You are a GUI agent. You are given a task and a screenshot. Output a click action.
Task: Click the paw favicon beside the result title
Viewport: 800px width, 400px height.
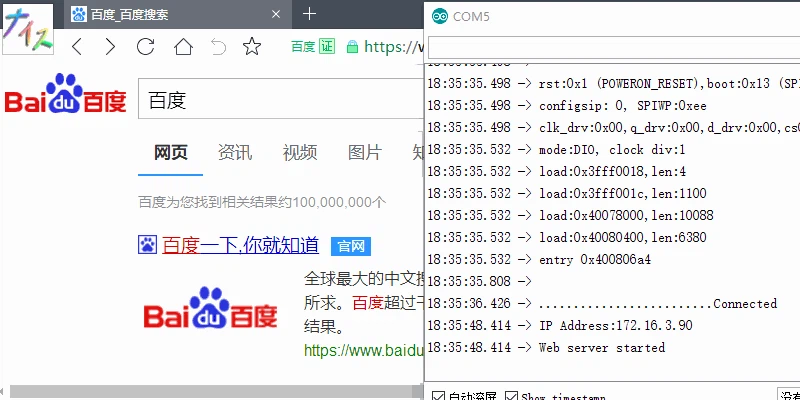[147, 245]
